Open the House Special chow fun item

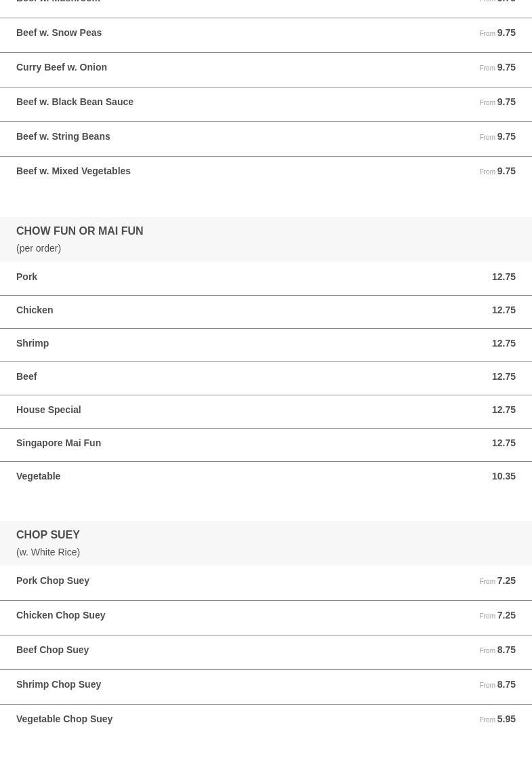[48, 410]
